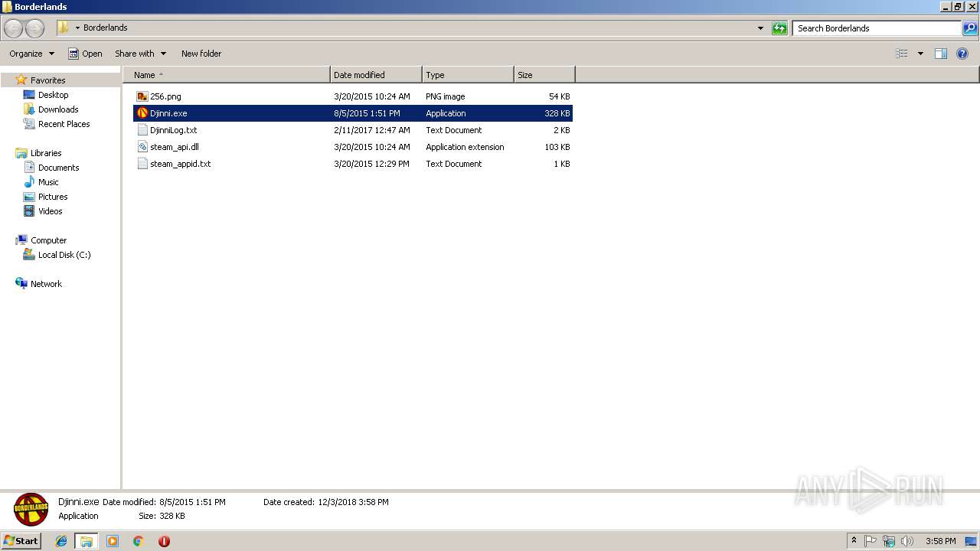The image size is (980, 551).
Task: Toggle the preview pane icon
Action: [x=941, y=54]
